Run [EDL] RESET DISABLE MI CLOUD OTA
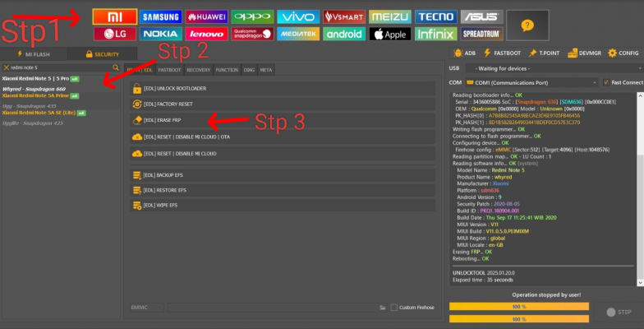Image resolution: width=644 pixels, height=329 pixels. [x=283, y=137]
